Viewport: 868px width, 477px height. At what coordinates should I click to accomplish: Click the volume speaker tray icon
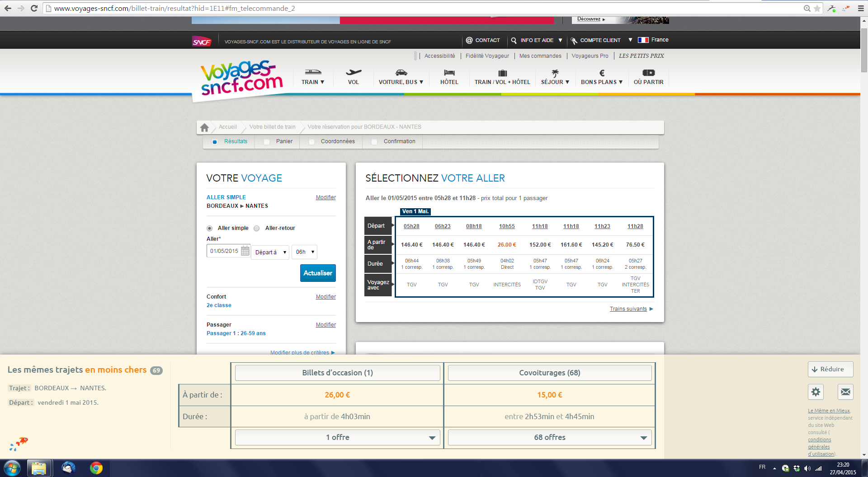click(807, 468)
